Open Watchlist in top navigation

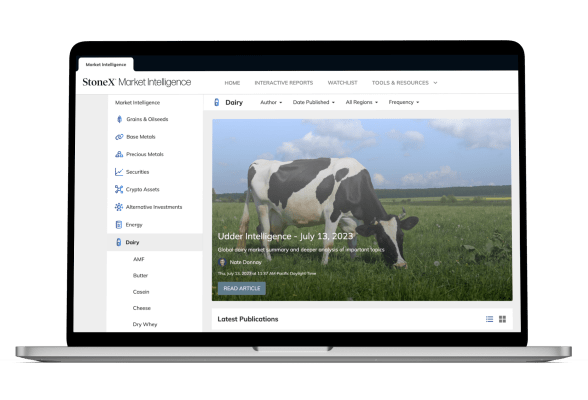pos(342,83)
